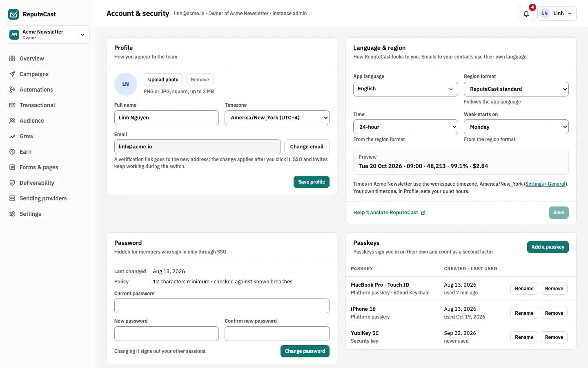Open the Time format dropdown
588x368 pixels.
(x=405, y=127)
